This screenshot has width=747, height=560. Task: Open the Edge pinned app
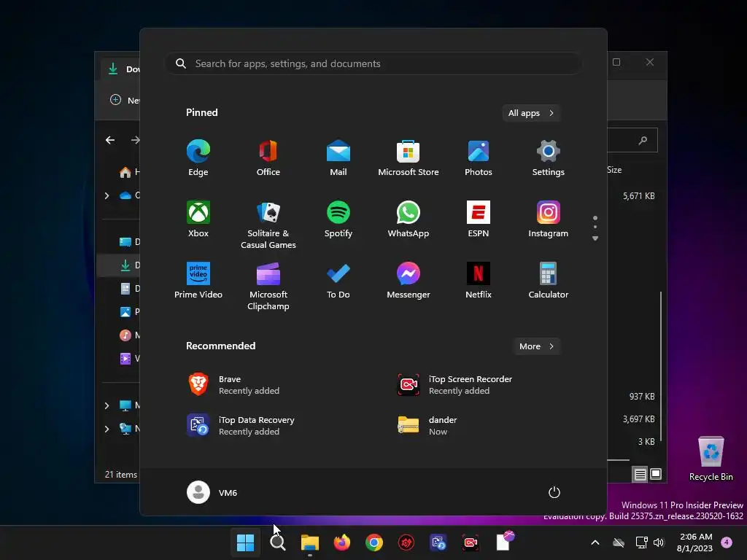click(x=198, y=158)
